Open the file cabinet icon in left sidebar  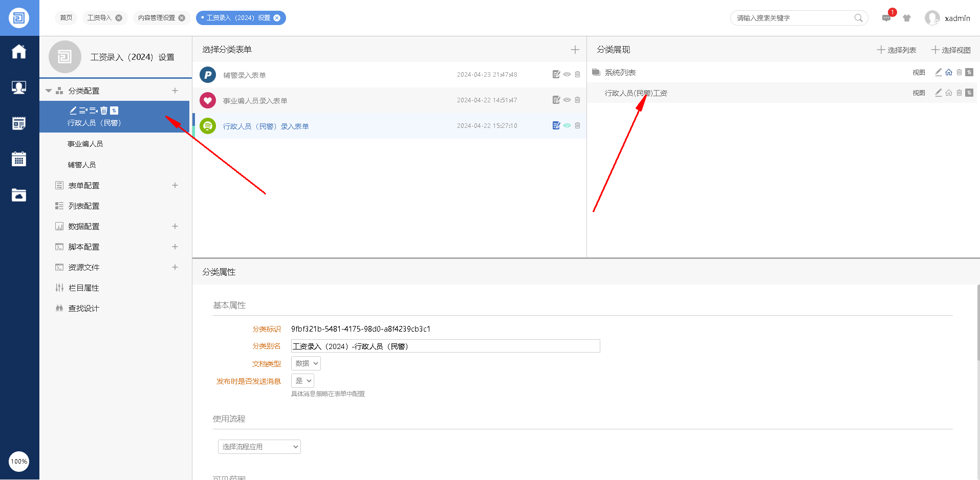click(x=19, y=195)
